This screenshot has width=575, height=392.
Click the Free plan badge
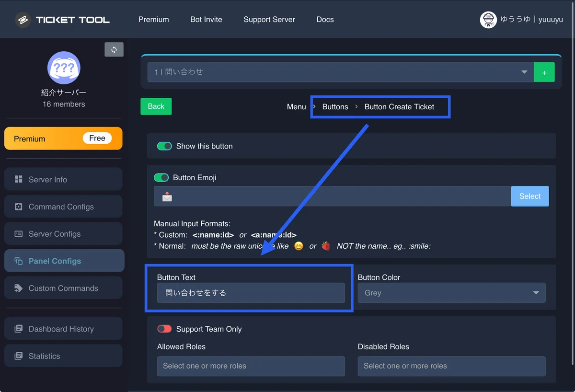pyautogui.click(x=97, y=138)
